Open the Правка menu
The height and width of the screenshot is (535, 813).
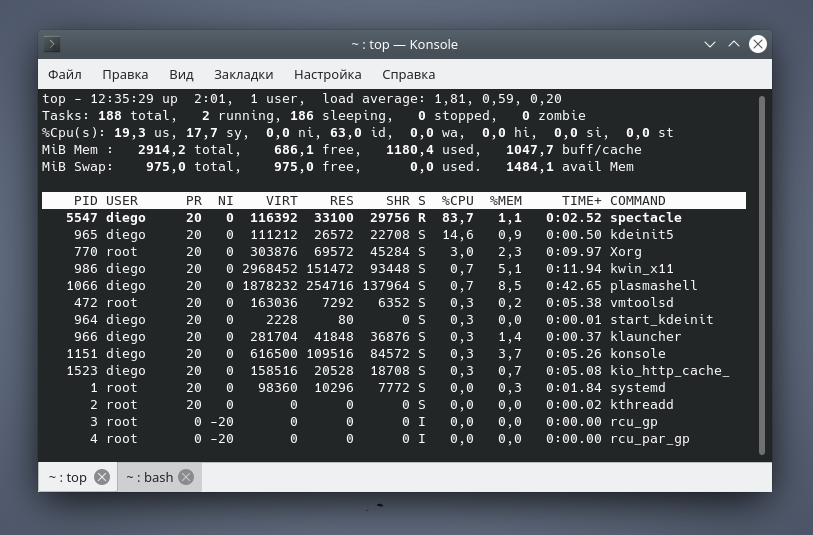coord(125,74)
